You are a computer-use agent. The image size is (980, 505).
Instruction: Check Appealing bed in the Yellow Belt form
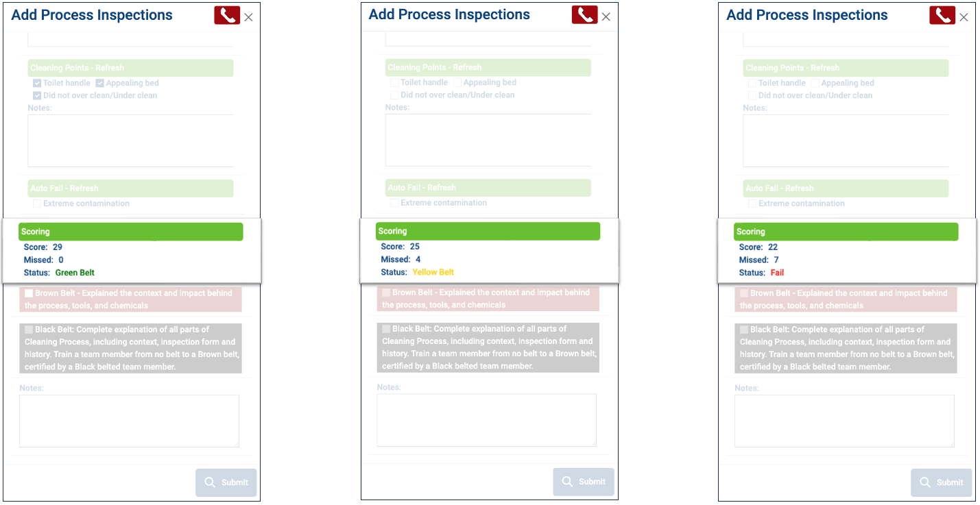coord(457,82)
